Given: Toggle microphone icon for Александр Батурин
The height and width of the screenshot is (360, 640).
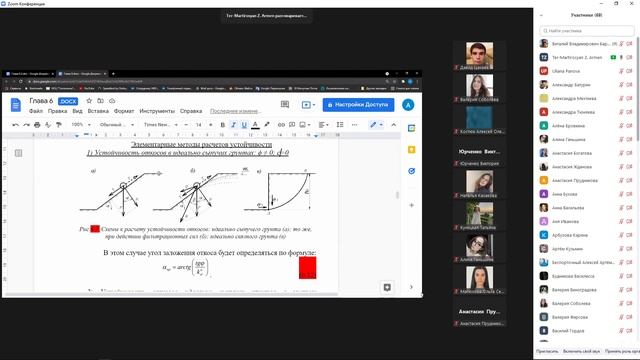Looking at the screenshot, I should (x=621, y=85).
